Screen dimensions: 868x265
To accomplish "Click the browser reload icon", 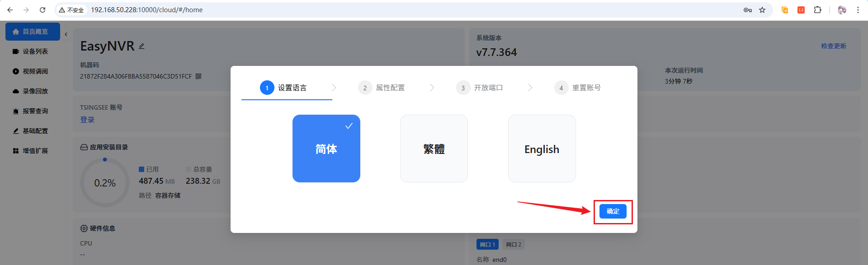I will tap(42, 10).
